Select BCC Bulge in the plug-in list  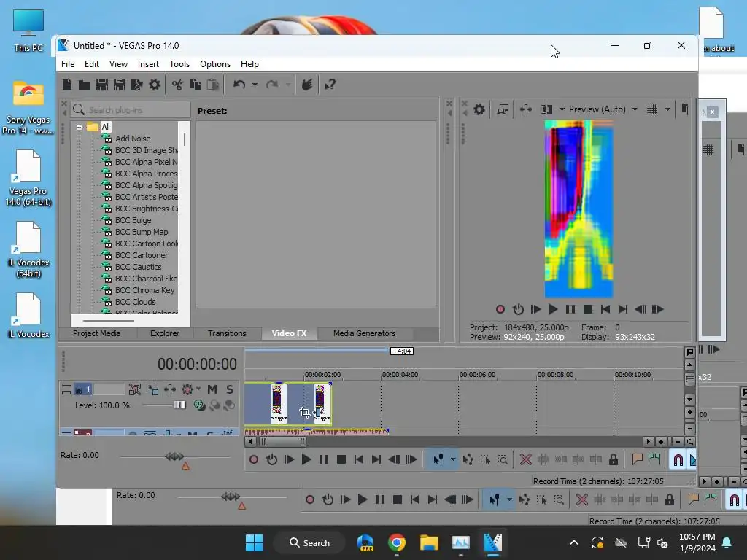(x=133, y=220)
